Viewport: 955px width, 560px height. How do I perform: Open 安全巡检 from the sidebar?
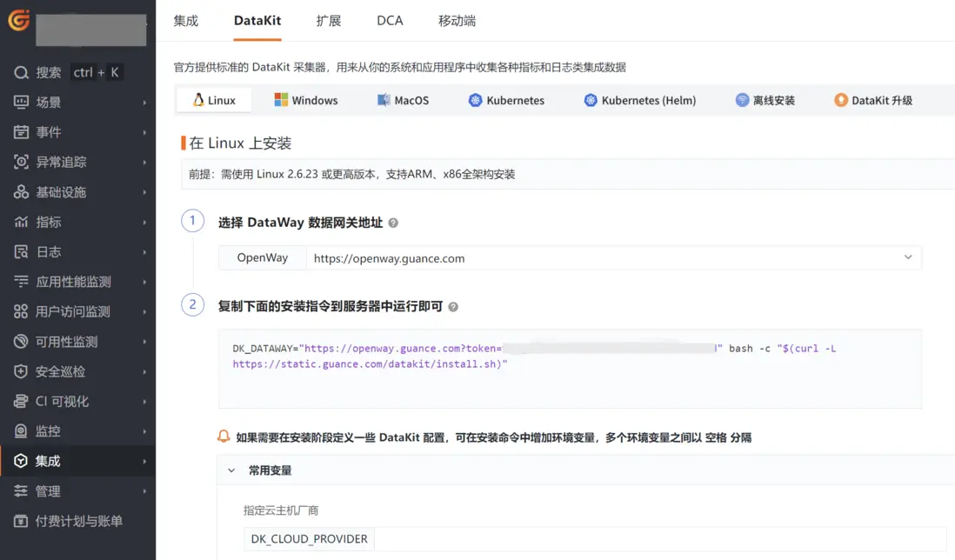pyautogui.click(x=60, y=371)
